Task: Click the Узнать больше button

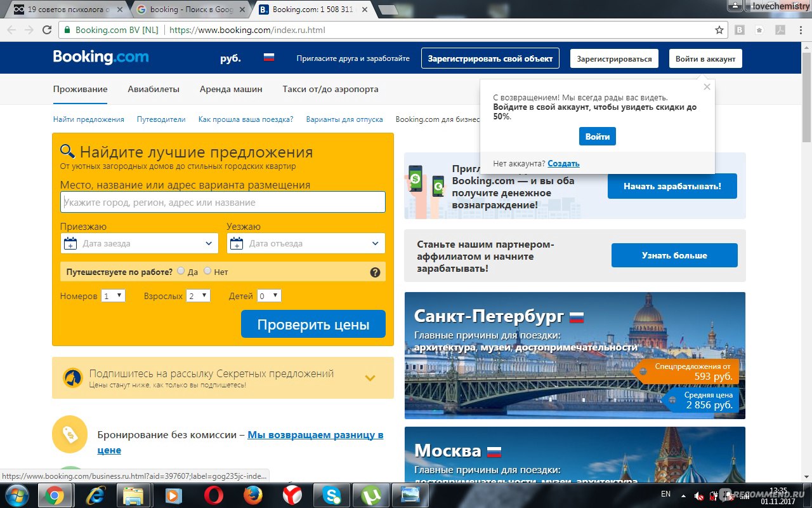Action: click(674, 255)
